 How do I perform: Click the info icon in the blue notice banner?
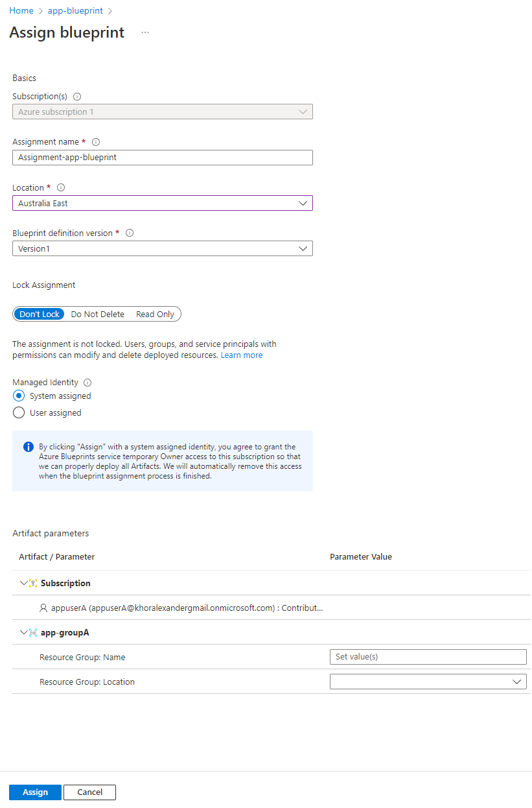coord(27,446)
